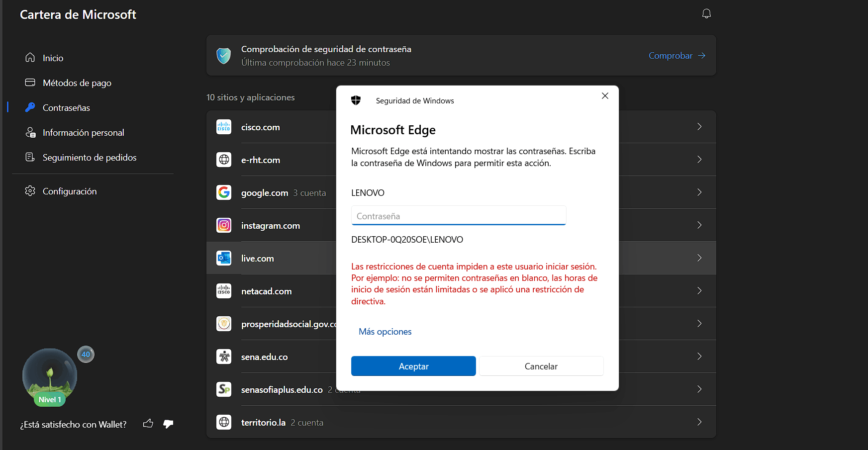This screenshot has width=868, height=450.
Task: Expand the prosperidadsocial.gov.co entry chevron
Action: click(x=699, y=324)
